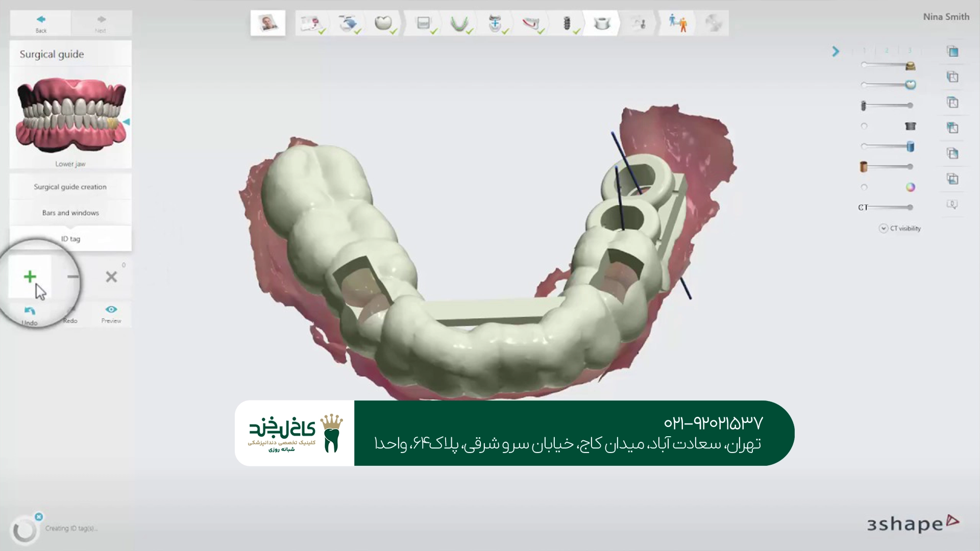980x551 pixels.
Task: Click the Next arrow button
Action: click(x=101, y=23)
